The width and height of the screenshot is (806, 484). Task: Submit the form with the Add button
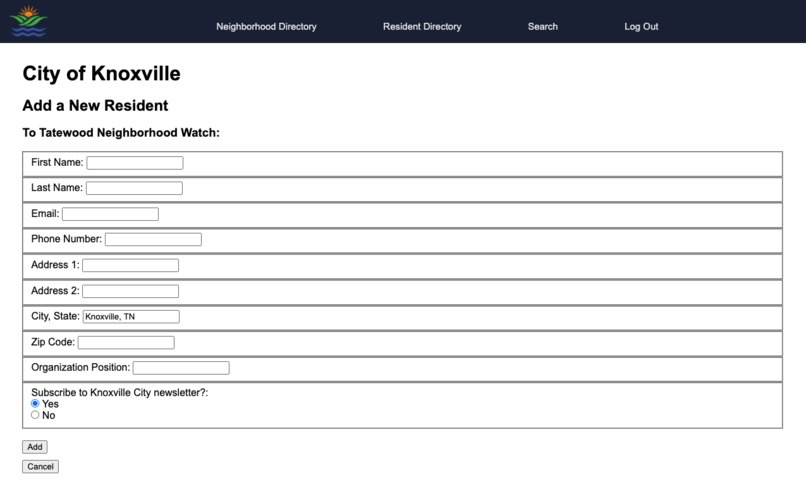[x=35, y=447]
